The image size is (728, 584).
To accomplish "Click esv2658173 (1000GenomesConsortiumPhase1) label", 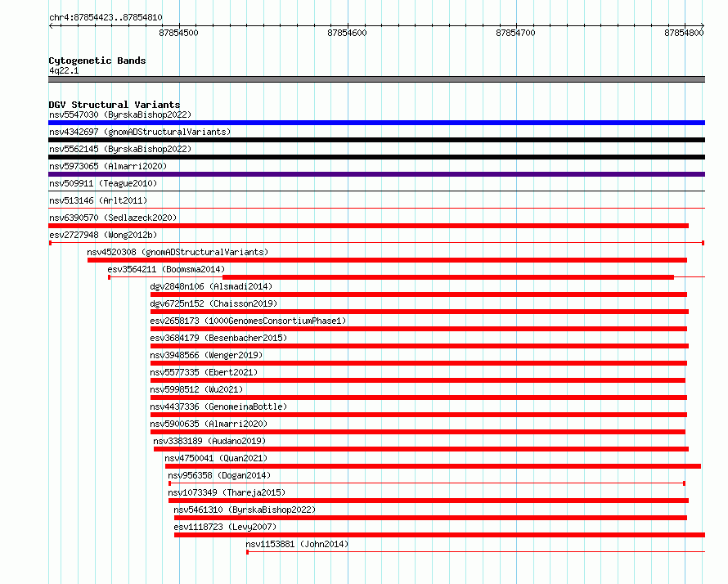I will tap(248, 321).
